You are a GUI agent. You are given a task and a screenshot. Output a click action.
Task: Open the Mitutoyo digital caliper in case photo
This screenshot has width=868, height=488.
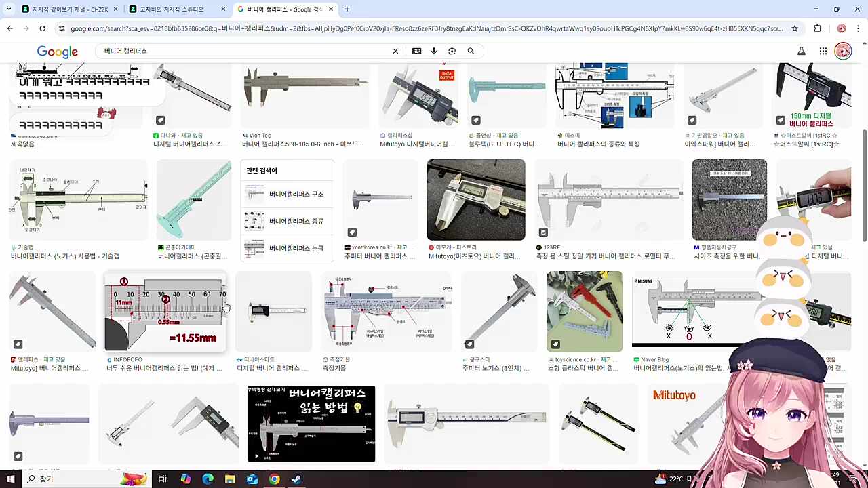(475, 200)
